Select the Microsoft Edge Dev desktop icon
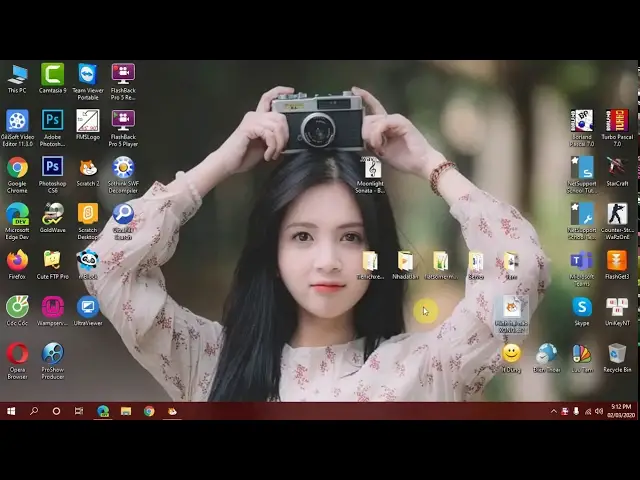 point(17,222)
